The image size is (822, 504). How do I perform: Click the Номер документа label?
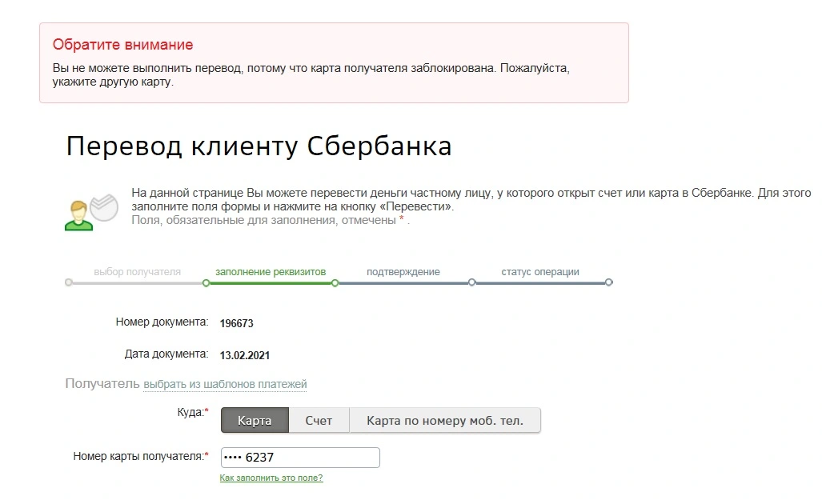(162, 322)
